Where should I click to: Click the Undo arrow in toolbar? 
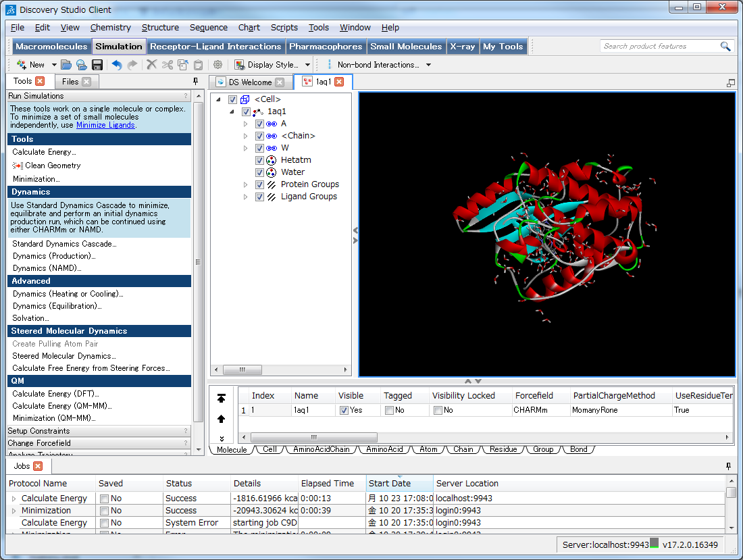[117, 65]
